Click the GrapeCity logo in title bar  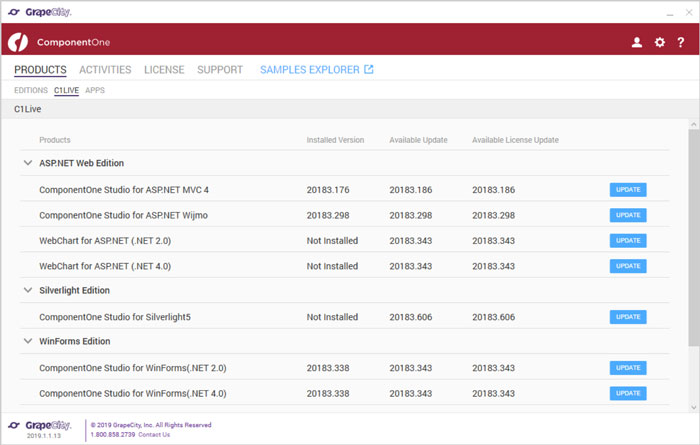pyautogui.click(x=40, y=12)
